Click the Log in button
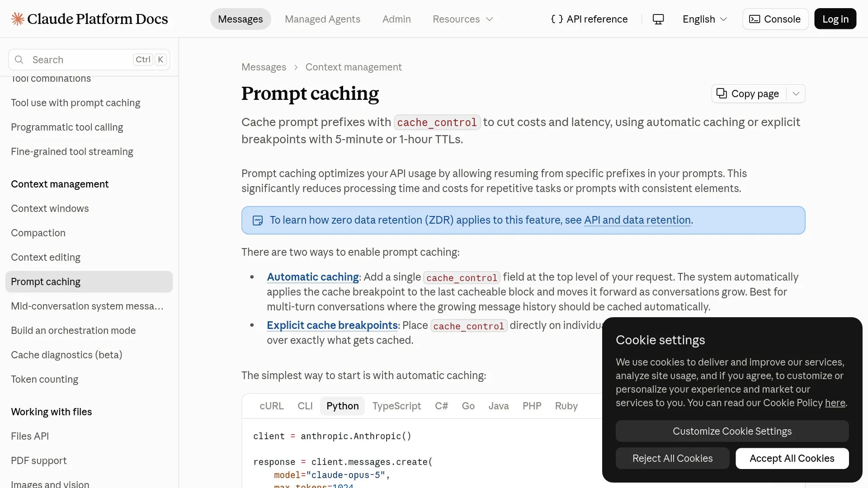The width and height of the screenshot is (868, 488). [835, 19]
